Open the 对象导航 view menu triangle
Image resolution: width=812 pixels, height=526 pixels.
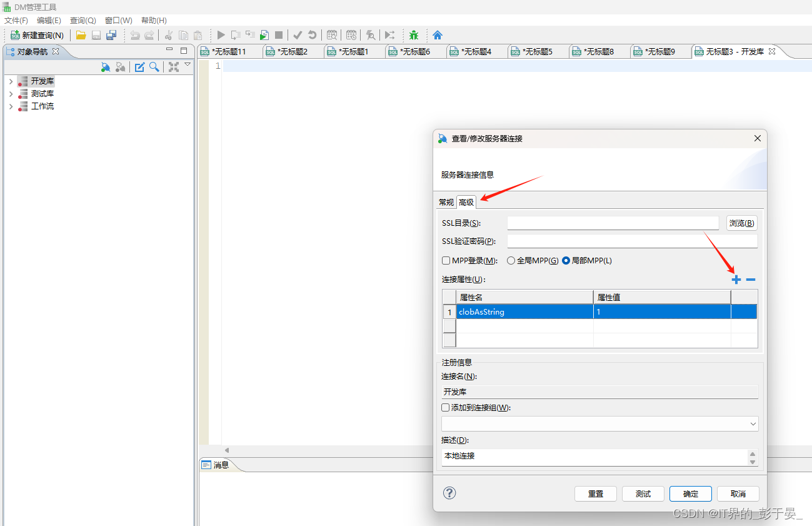click(x=188, y=64)
